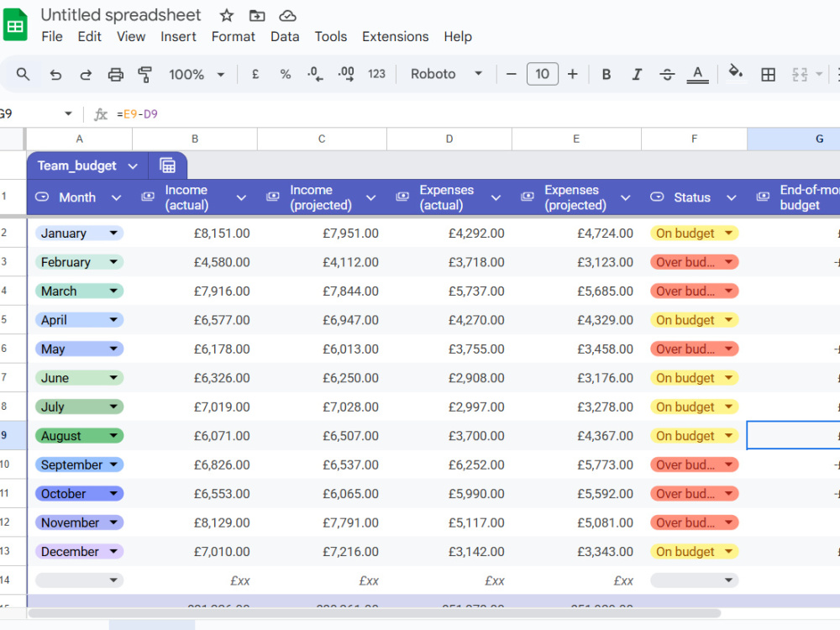This screenshot has width=840, height=630.
Task: Toggle italic formatting
Action: point(637,74)
